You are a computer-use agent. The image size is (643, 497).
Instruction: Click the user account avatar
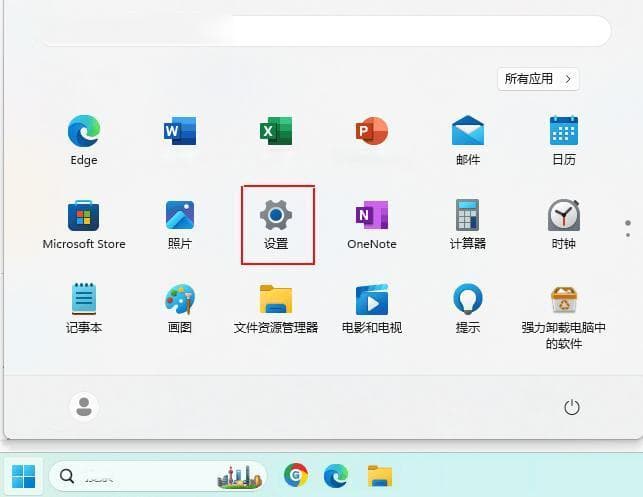click(x=84, y=406)
